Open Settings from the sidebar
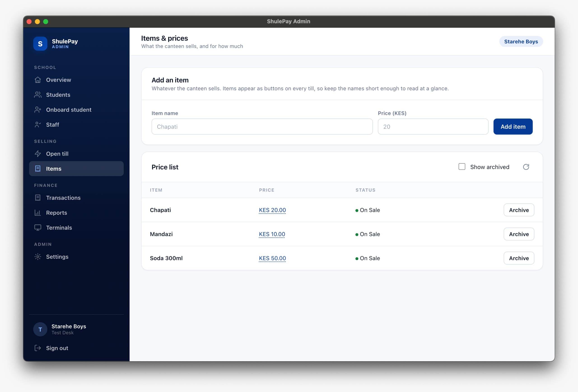Screen dimensions: 578x392 click(76, 257)
